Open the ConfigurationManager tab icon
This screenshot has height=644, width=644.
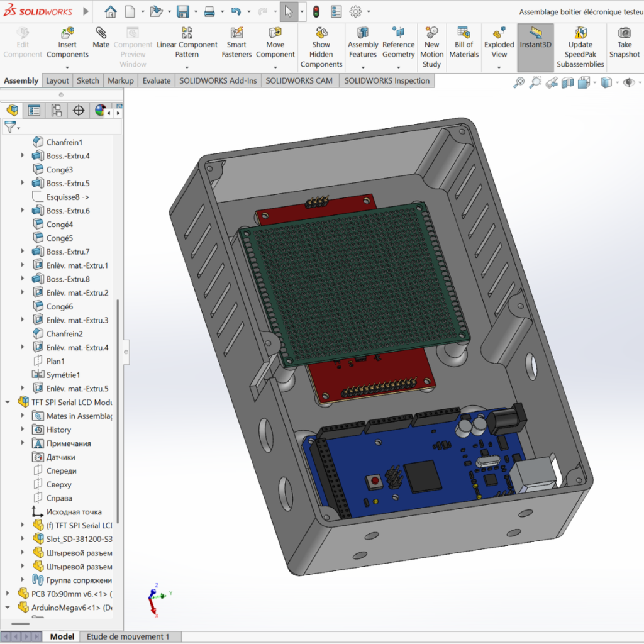(x=56, y=110)
